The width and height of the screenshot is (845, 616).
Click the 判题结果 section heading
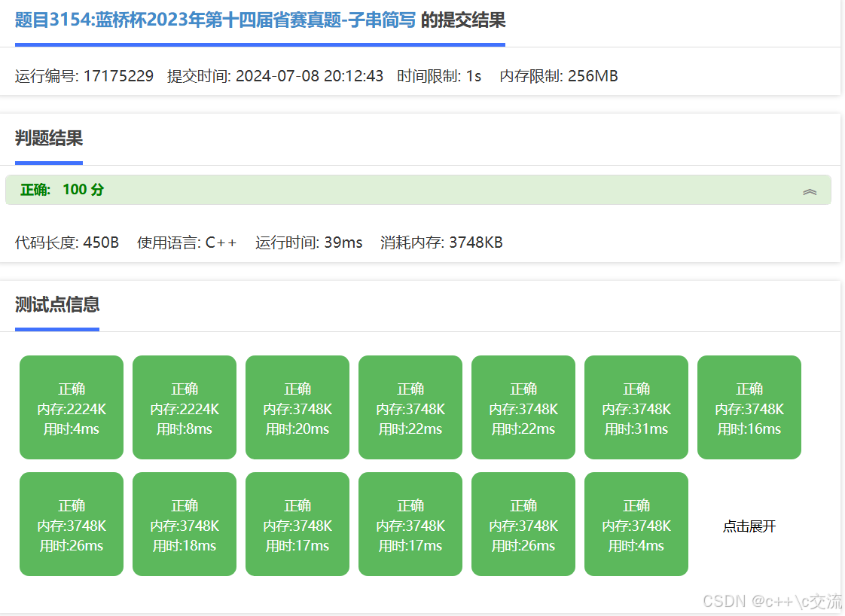(x=48, y=139)
